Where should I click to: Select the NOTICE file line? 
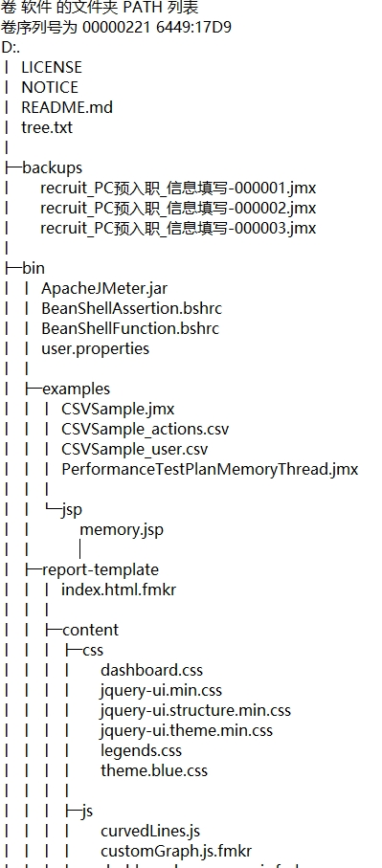point(50,87)
